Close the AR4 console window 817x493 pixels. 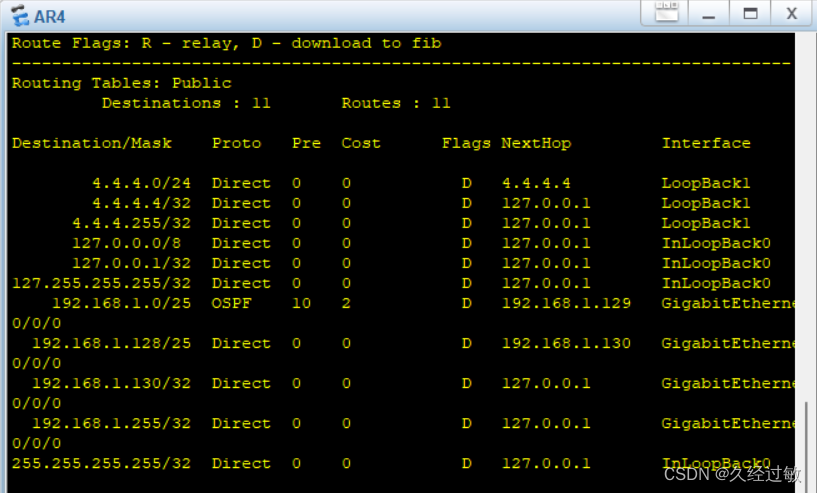(x=791, y=13)
